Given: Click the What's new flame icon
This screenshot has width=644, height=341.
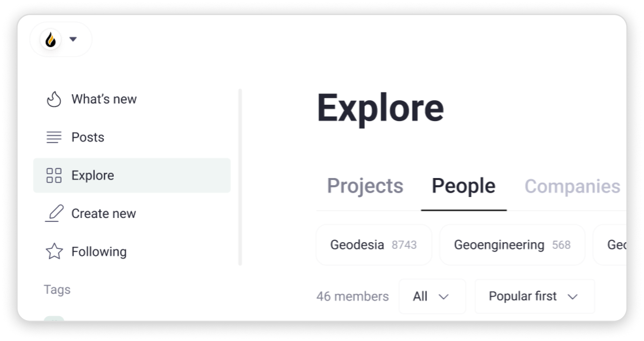Looking at the screenshot, I should (x=54, y=99).
